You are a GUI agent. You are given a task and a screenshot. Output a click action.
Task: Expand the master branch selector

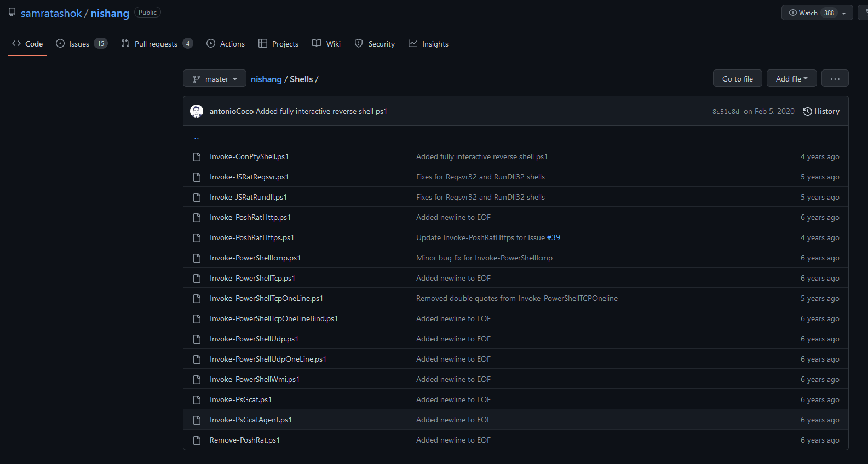[x=215, y=79]
